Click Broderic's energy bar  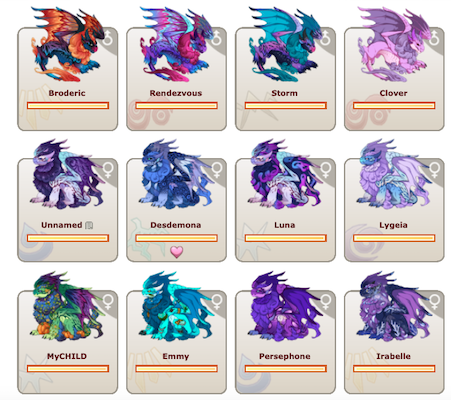coord(68,106)
